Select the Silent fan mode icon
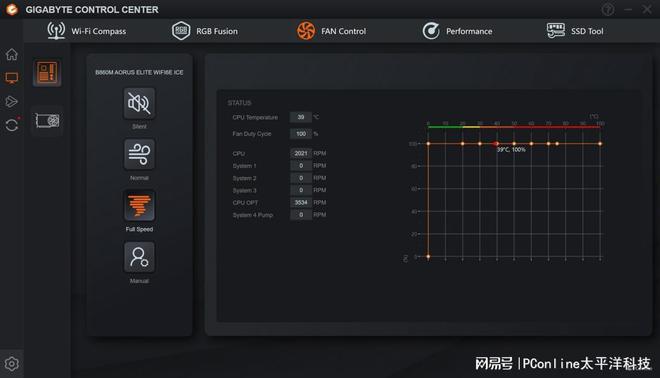Screen dimensions: 660x378 click(x=139, y=104)
